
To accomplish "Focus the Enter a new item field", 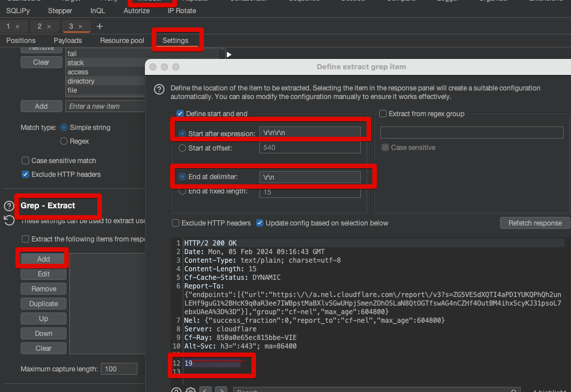I will click(x=105, y=106).
